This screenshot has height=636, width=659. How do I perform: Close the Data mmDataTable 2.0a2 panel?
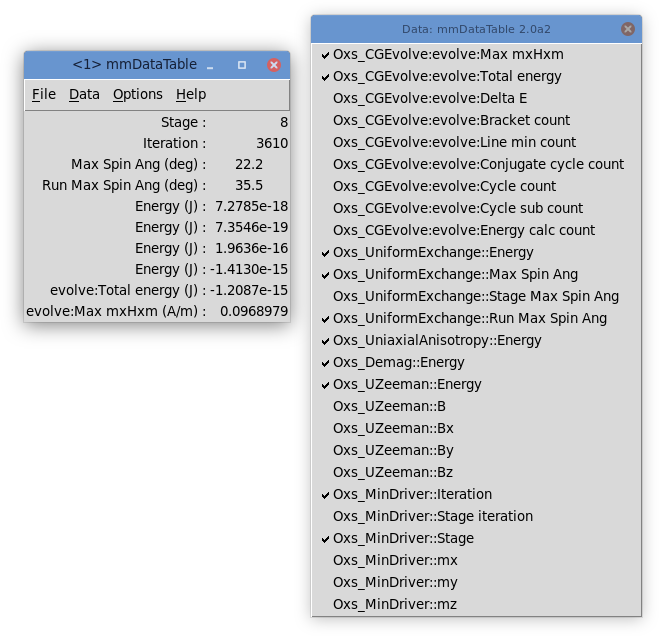(628, 29)
